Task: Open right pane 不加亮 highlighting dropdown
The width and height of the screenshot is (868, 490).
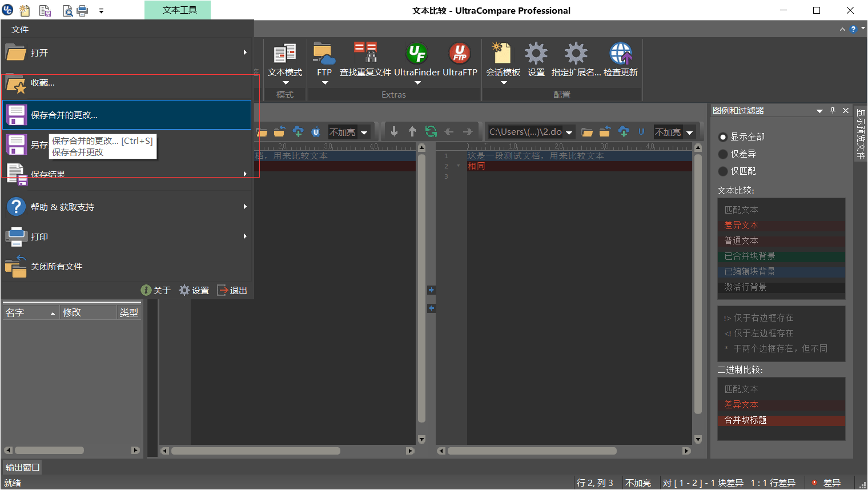Action: click(690, 132)
